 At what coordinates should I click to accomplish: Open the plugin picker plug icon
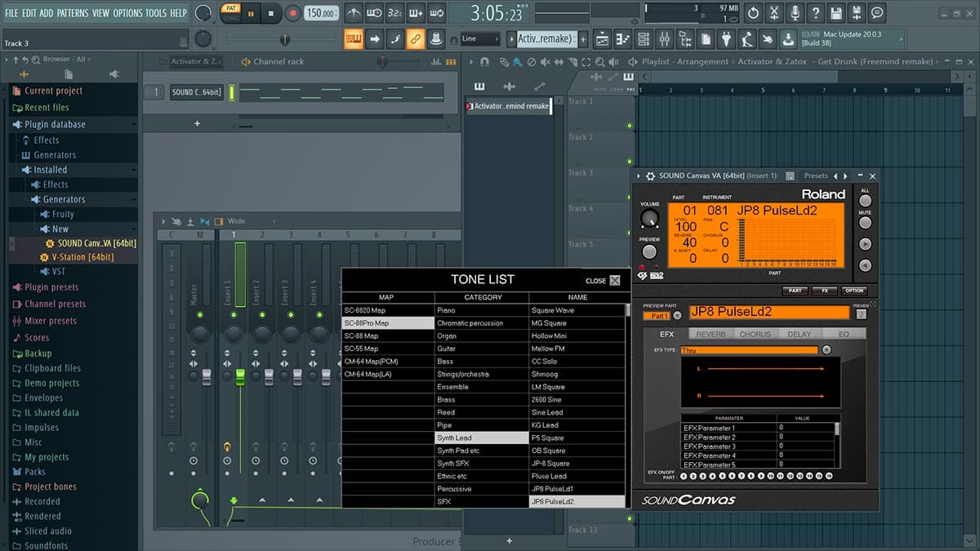pos(726,38)
